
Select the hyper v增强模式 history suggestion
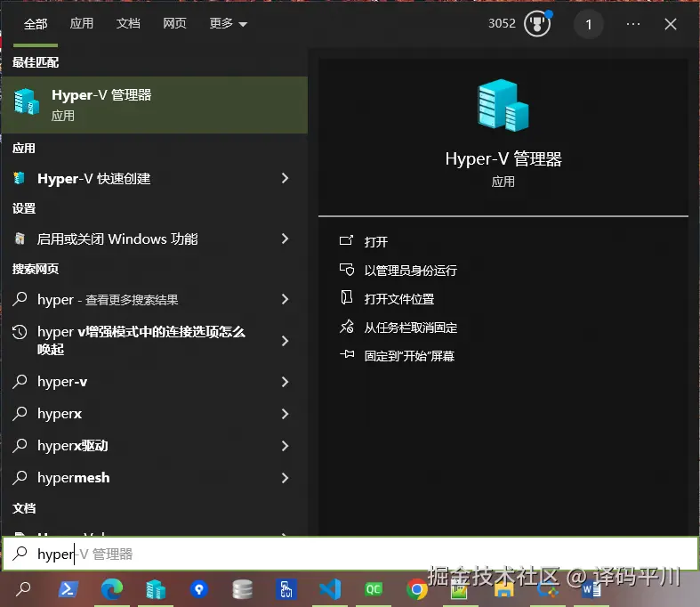(x=155, y=341)
